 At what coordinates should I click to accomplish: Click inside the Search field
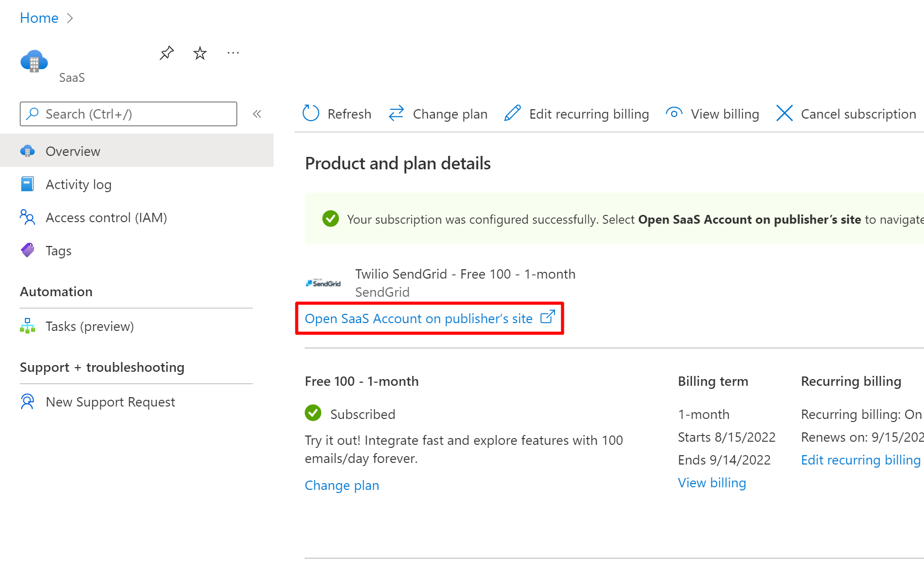coord(128,114)
